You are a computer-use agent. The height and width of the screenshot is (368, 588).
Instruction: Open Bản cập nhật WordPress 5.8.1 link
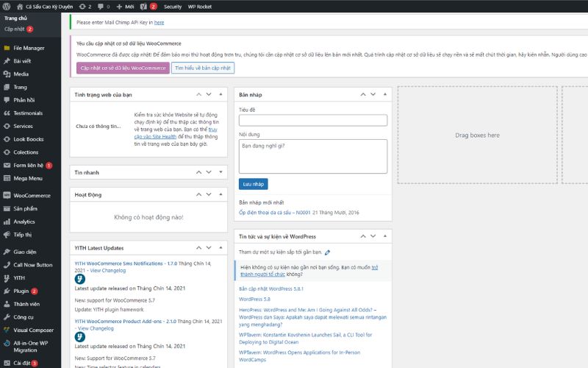tap(271, 289)
